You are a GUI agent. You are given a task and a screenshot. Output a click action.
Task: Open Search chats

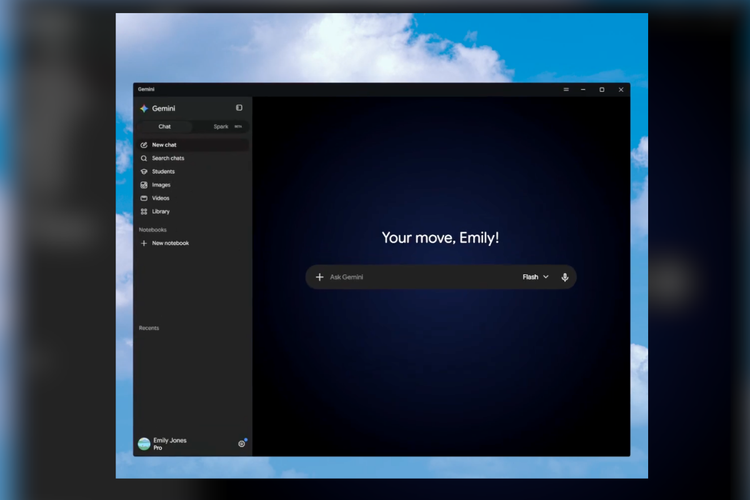pos(193,158)
